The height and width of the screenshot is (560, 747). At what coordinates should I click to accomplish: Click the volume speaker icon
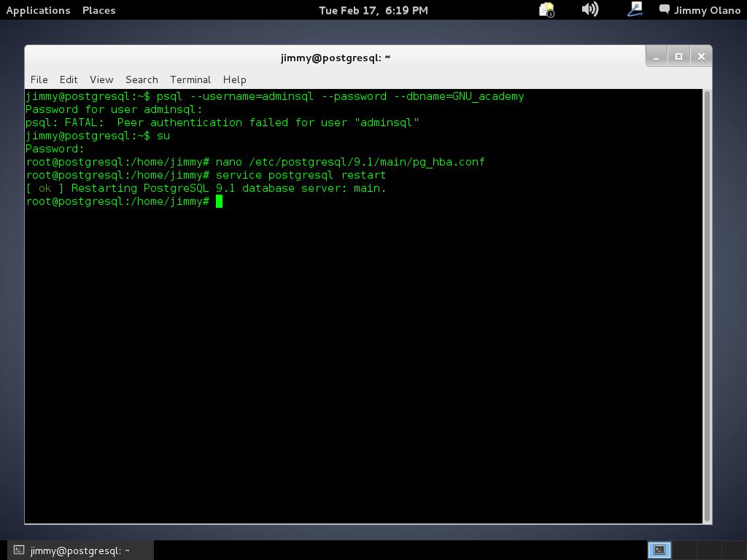589,10
